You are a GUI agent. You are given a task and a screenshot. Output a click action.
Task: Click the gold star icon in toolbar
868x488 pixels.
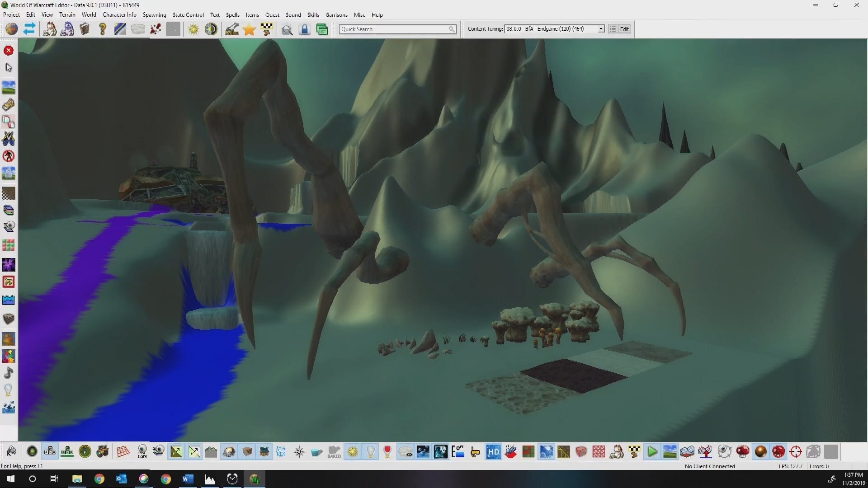pos(249,29)
